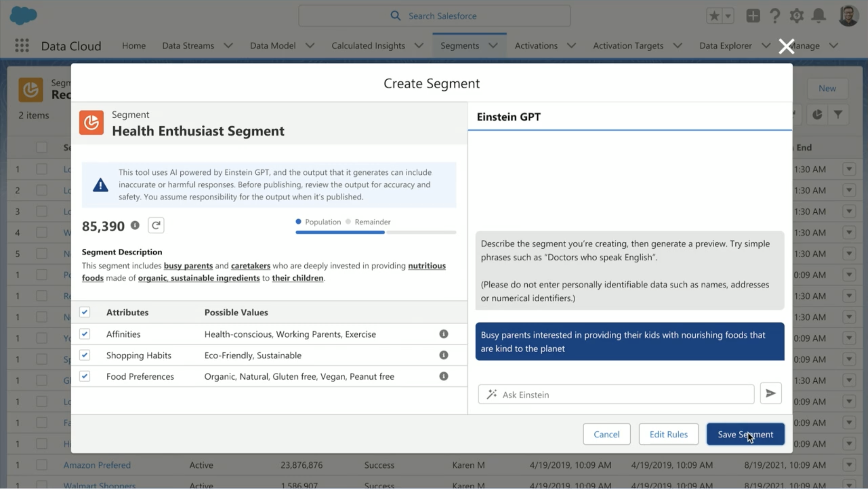Toggle the select-all Attributes checkbox
Image resolution: width=868 pixels, height=489 pixels.
(x=84, y=312)
